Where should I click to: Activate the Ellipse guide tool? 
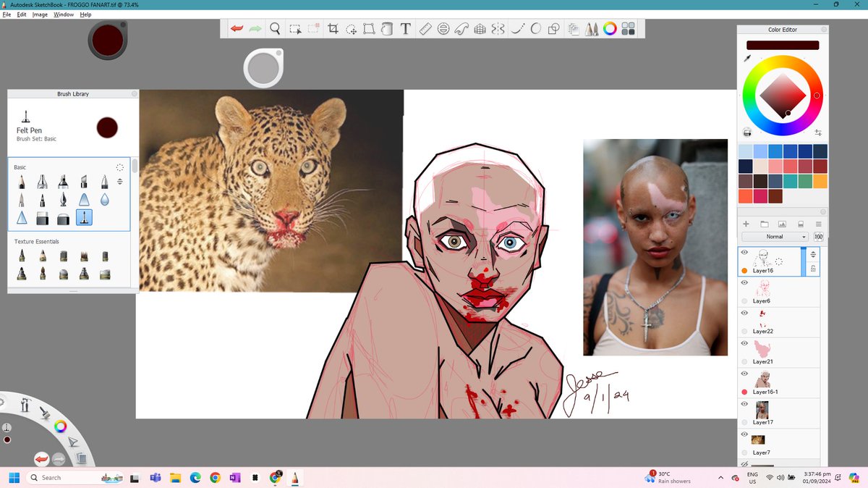click(x=443, y=29)
